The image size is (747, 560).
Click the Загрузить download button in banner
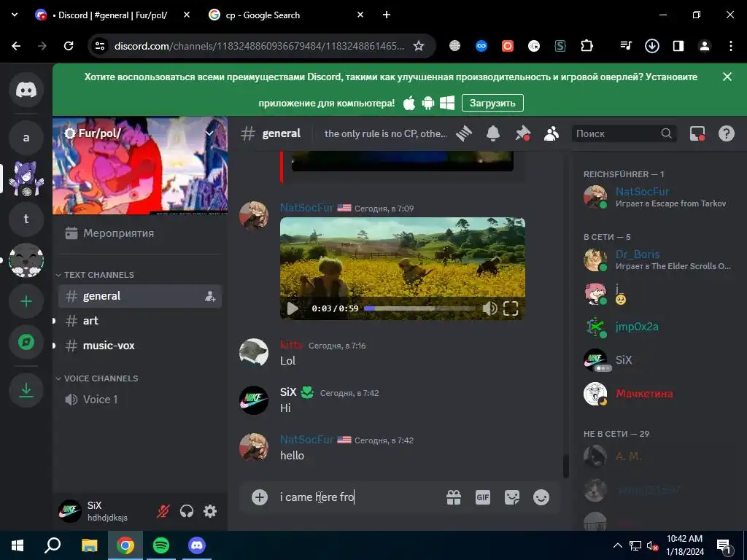tap(492, 103)
